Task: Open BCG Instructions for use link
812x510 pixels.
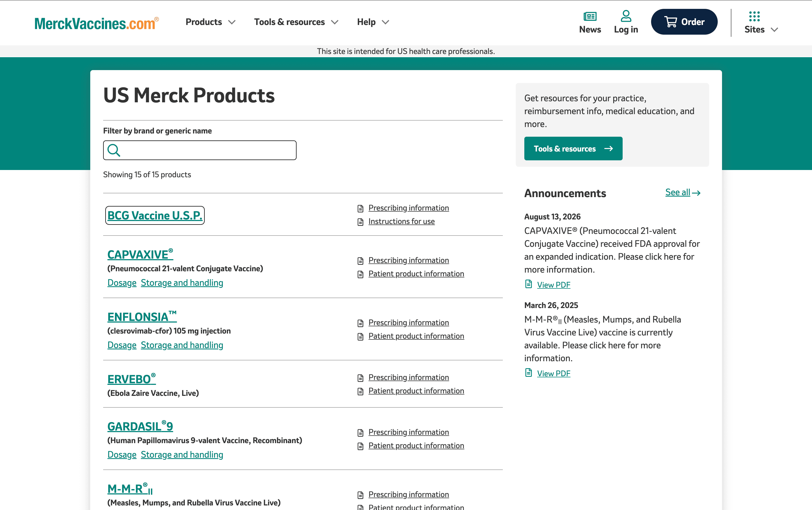Action: click(402, 222)
